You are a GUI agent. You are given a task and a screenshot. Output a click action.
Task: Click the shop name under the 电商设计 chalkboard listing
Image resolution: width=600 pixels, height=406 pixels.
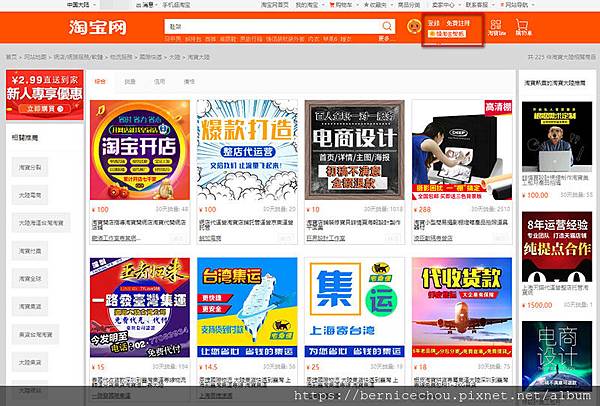coord(326,238)
